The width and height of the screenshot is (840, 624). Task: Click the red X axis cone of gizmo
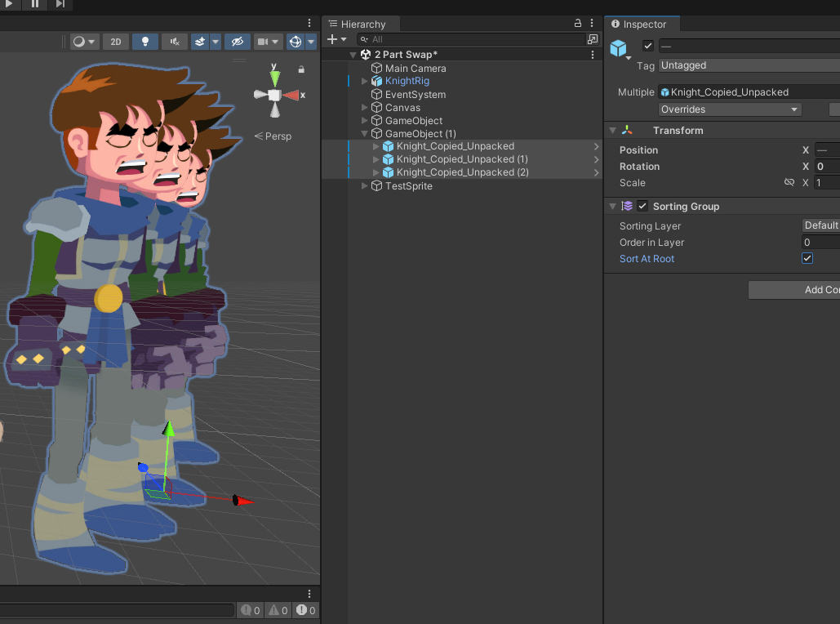pos(291,96)
